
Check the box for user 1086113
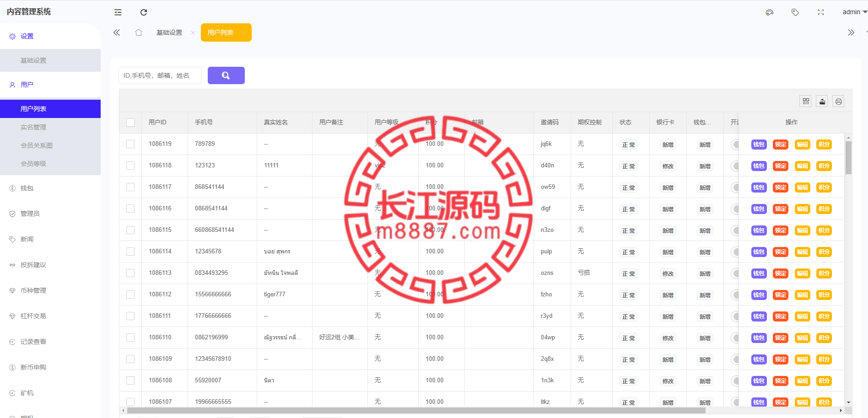click(x=130, y=273)
